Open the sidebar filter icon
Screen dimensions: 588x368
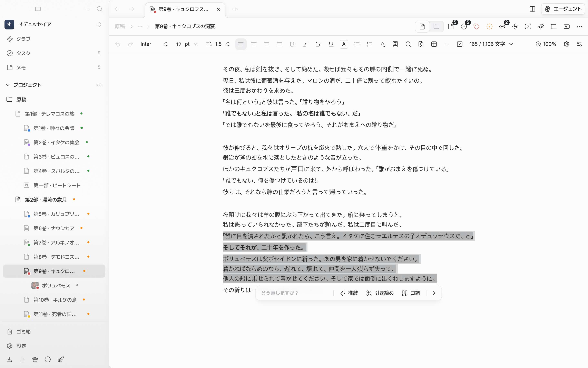click(x=87, y=9)
